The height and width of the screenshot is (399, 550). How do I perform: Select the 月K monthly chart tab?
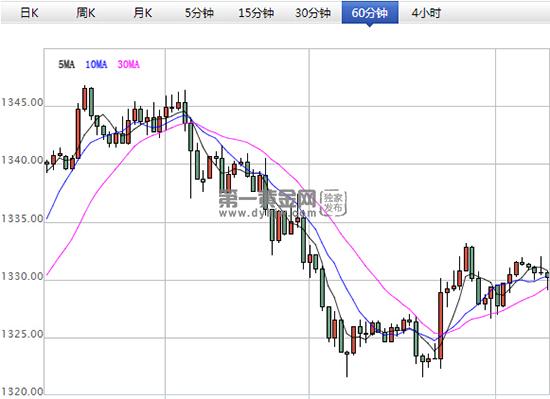click(x=142, y=13)
